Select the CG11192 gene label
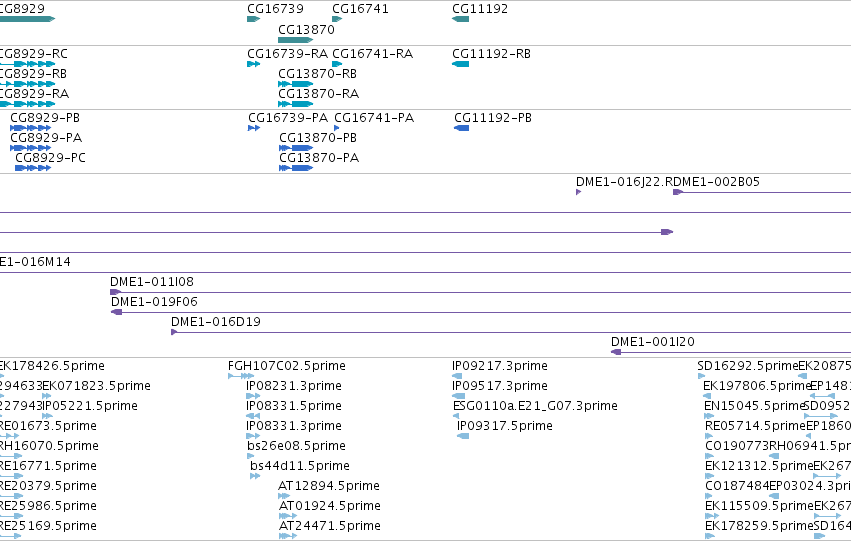The height and width of the screenshot is (541, 851). point(480,9)
